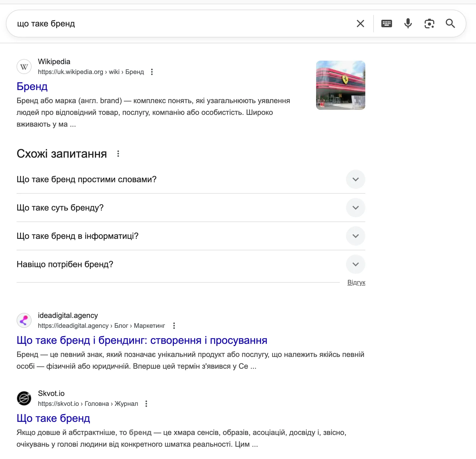
Task: Open three-dot menu for ideadigital.agency result
Action: tap(174, 326)
